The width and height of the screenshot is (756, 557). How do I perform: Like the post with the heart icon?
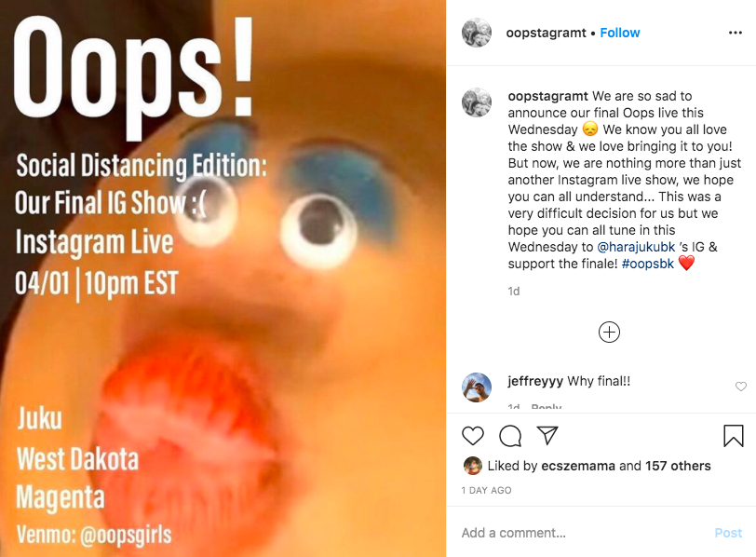pyautogui.click(x=473, y=436)
